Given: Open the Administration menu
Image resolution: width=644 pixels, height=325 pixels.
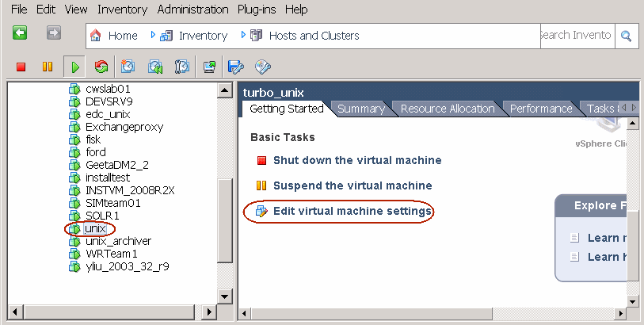Looking at the screenshot, I should coord(192,10).
